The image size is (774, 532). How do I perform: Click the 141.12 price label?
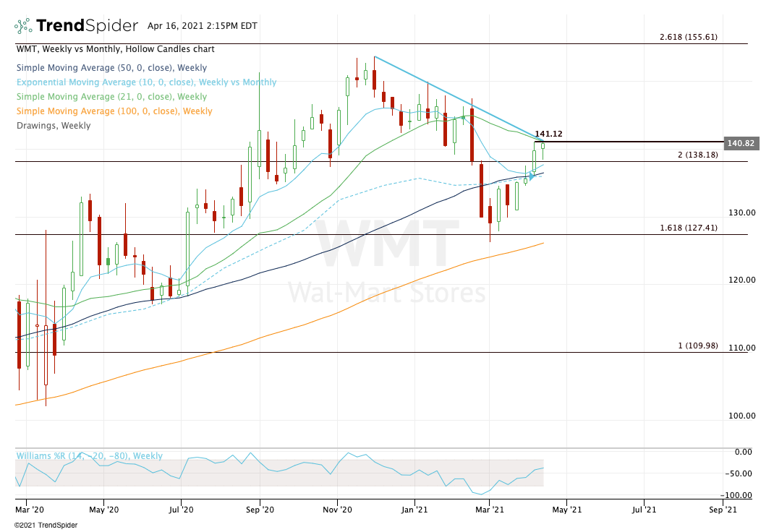548,134
